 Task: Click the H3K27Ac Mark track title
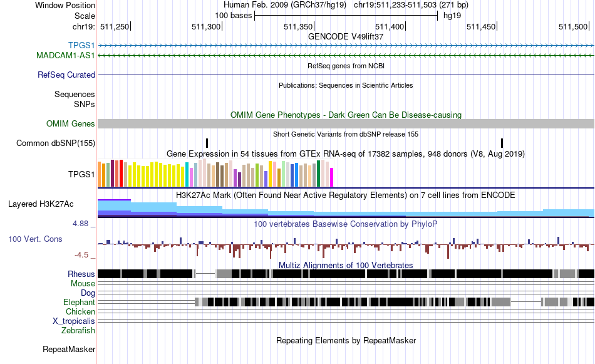(x=346, y=195)
